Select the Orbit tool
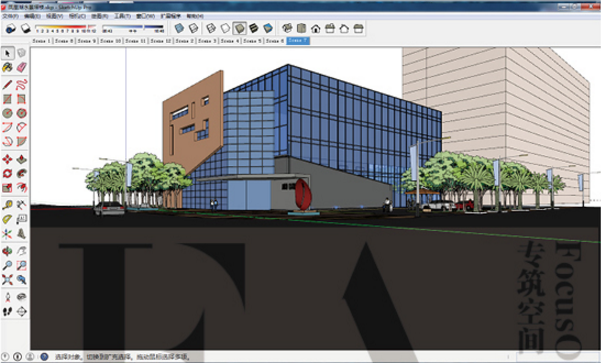The width and height of the screenshot is (601, 363). point(7,251)
